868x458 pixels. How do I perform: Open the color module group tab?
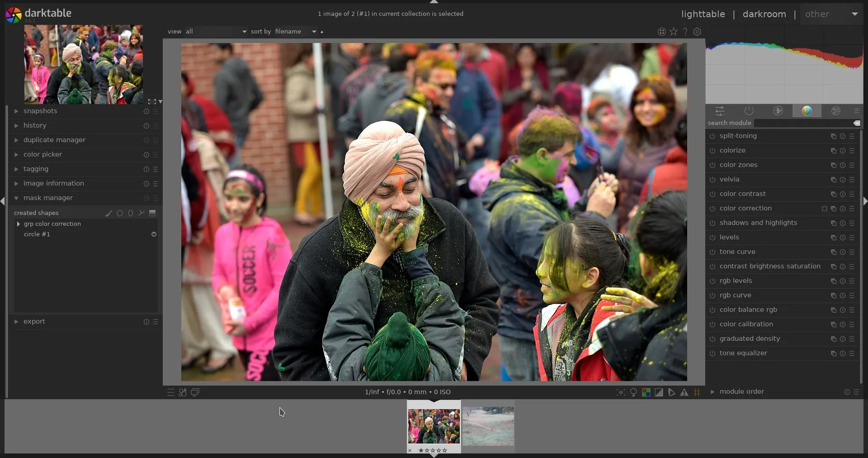click(807, 111)
